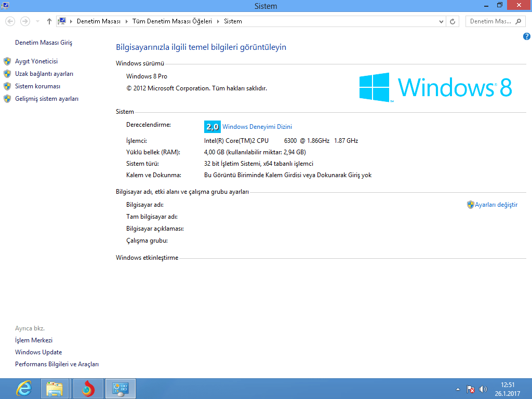This screenshot has width=532, height=399.
Task: Open Aygıt Yöneticisi link
Action: pyautogui.click(x=36, y=61)
